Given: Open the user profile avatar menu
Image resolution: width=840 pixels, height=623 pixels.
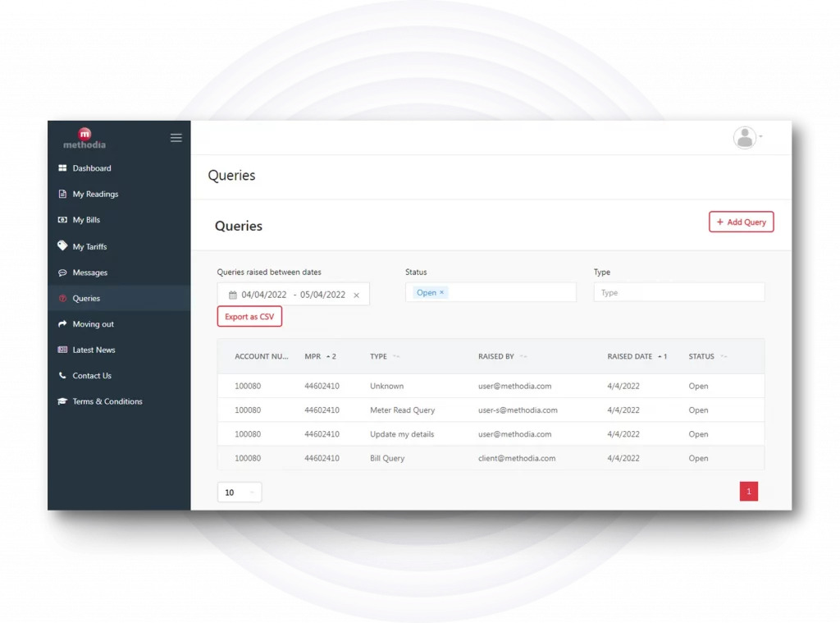Looking at the screenshot, I should [x=745, y=138].
